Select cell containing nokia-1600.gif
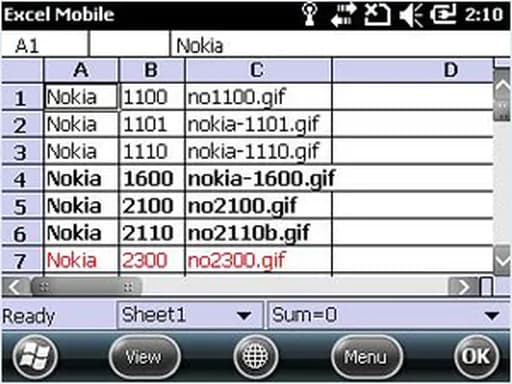 pyautogui.click(x=259, y=178)
